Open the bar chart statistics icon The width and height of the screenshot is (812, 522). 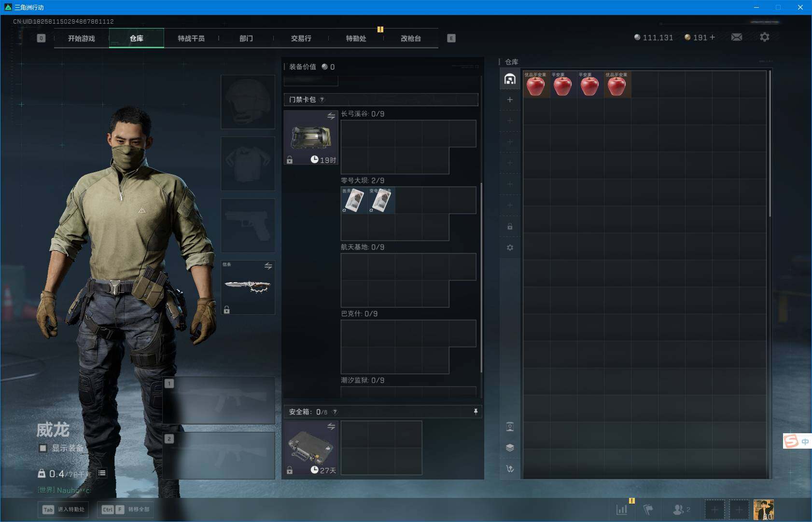(x=622, y=509)
